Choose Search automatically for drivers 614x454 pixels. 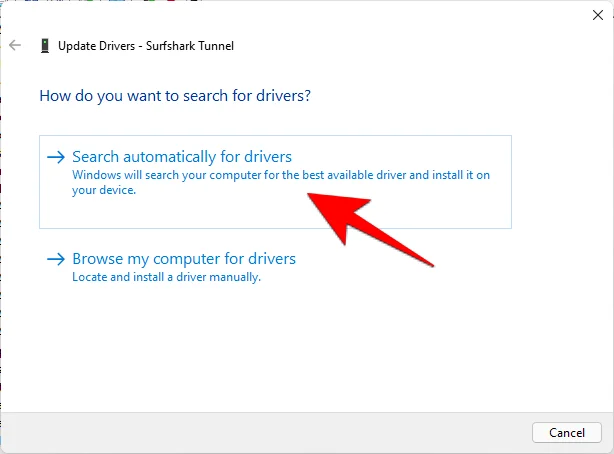pos(182,157)
